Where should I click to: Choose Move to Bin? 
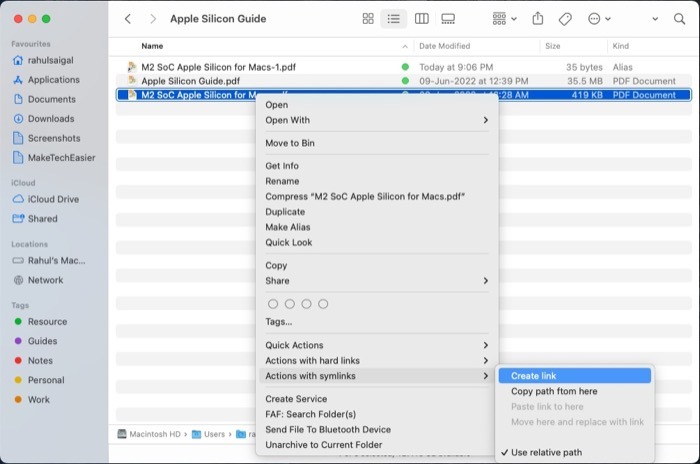click(290, 143)
